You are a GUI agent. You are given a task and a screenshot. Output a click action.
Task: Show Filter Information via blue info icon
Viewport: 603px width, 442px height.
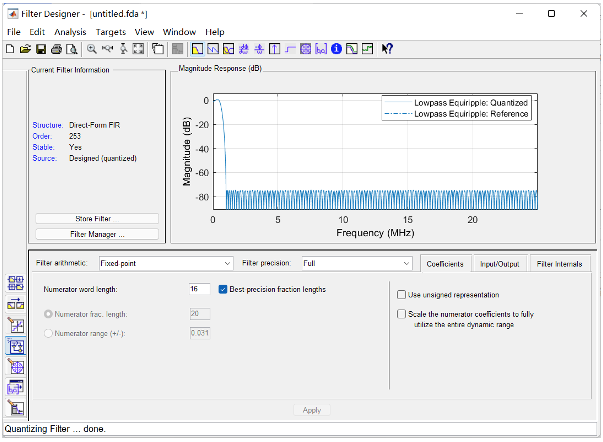[x=337, y=48]
